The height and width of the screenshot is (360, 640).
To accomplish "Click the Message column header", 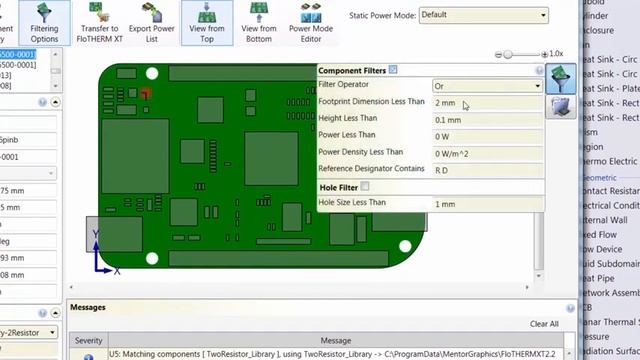I will pos(336,340).
